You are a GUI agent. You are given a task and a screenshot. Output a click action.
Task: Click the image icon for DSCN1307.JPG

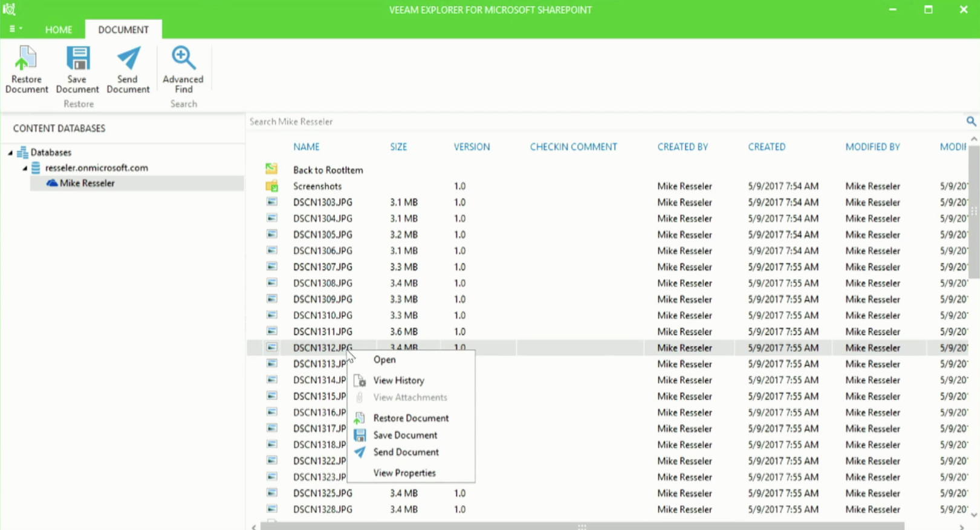tap(272, 266)
